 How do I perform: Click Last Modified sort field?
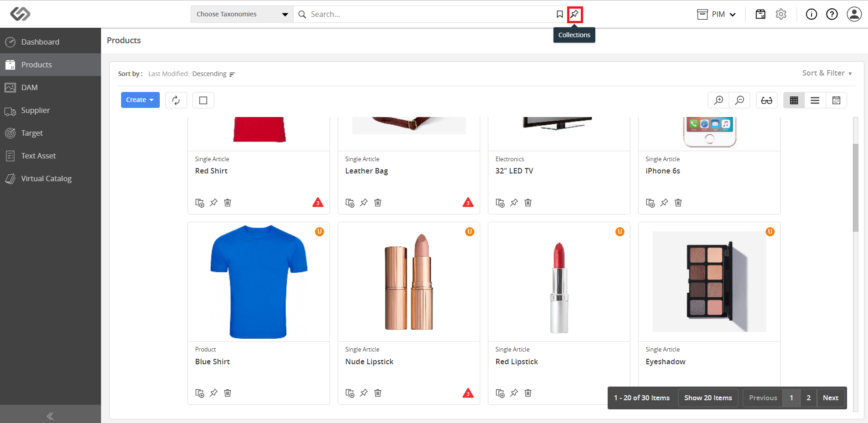coord(168,74)
